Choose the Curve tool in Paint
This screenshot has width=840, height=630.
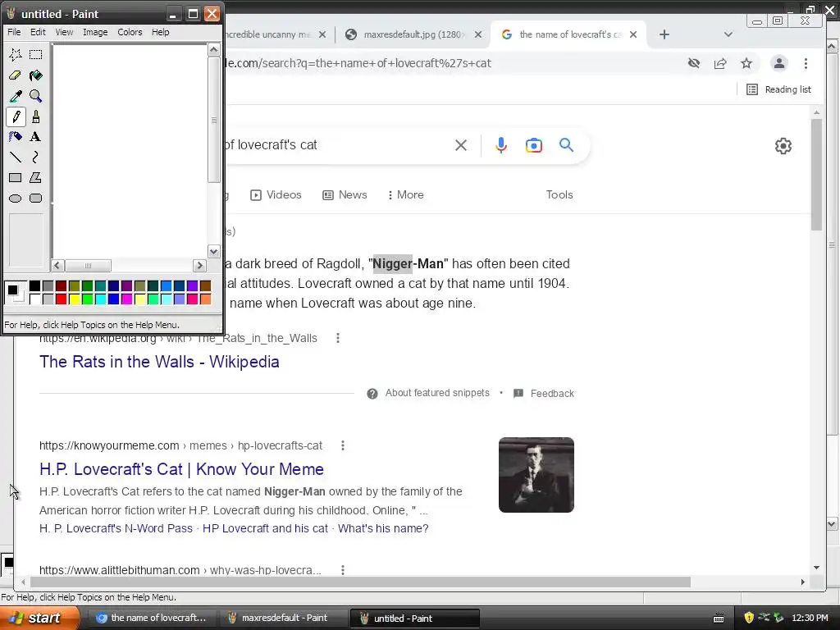click(x=36, y=157)
